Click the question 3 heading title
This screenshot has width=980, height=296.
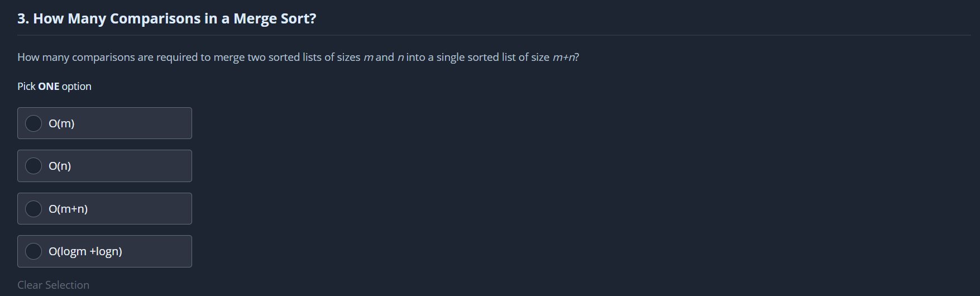tap(166, 18)
